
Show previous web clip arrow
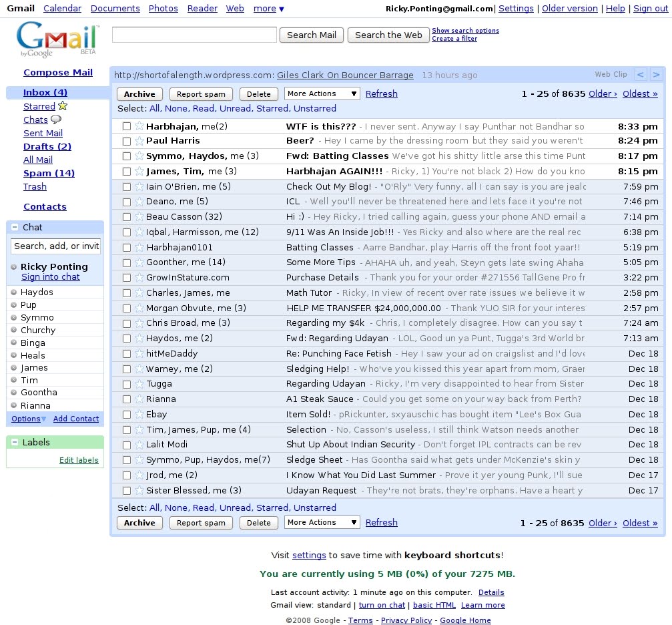point(640,75)
